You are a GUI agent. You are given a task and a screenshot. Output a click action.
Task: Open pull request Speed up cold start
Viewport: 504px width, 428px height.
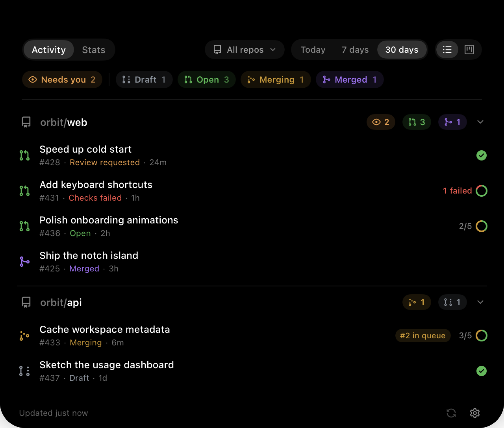(x=252, y=155)
